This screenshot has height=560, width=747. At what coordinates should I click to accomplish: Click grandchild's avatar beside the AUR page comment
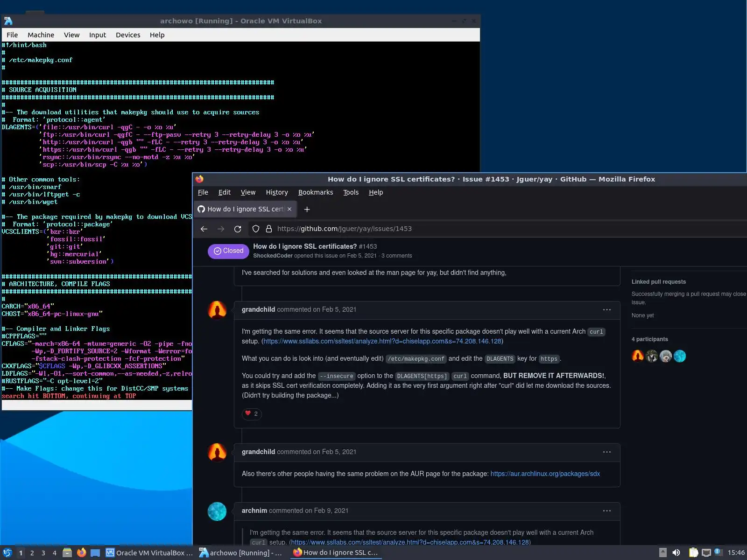217,452
